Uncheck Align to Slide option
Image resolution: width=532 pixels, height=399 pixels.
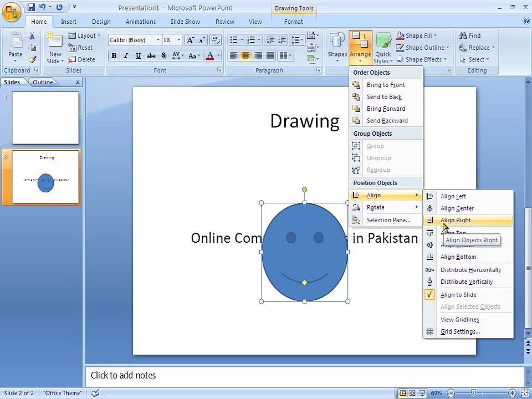coord(468,294)
